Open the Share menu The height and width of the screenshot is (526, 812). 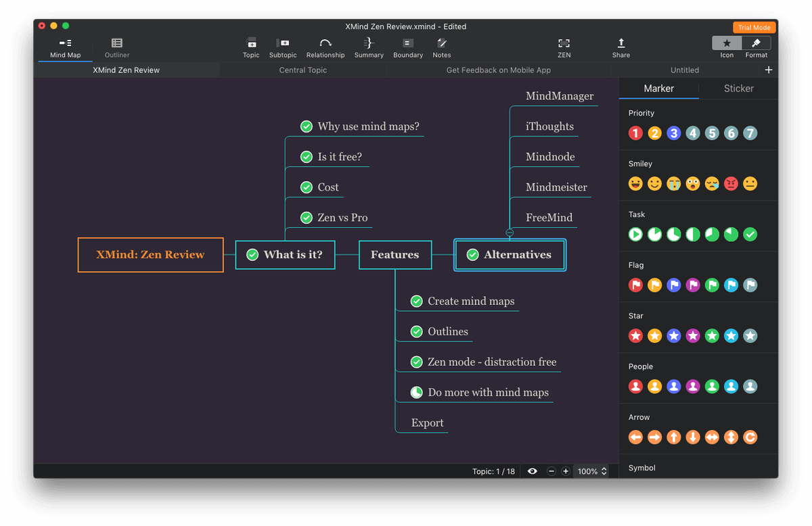[x=621, y=48]
